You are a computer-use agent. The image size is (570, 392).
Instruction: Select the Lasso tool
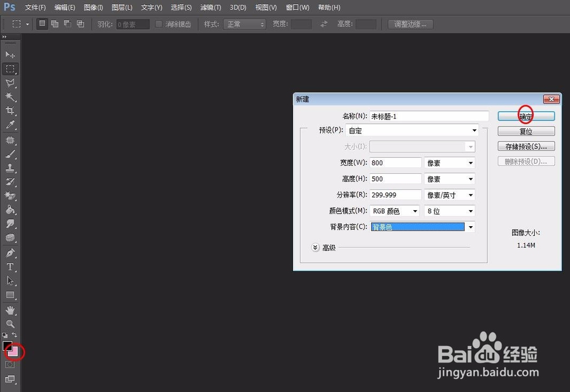tap(10, 83)
